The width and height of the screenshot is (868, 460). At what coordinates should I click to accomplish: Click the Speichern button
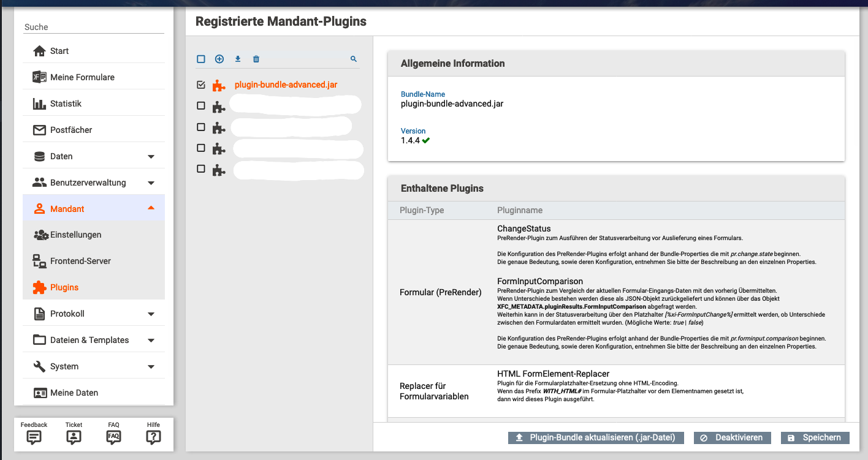coord(815,438)
